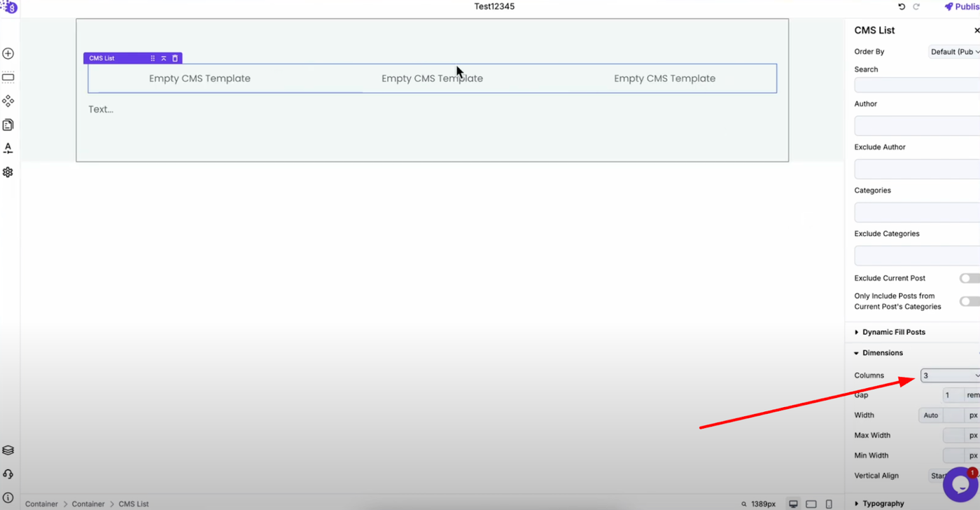Open the add element panel plus icon

8,53
